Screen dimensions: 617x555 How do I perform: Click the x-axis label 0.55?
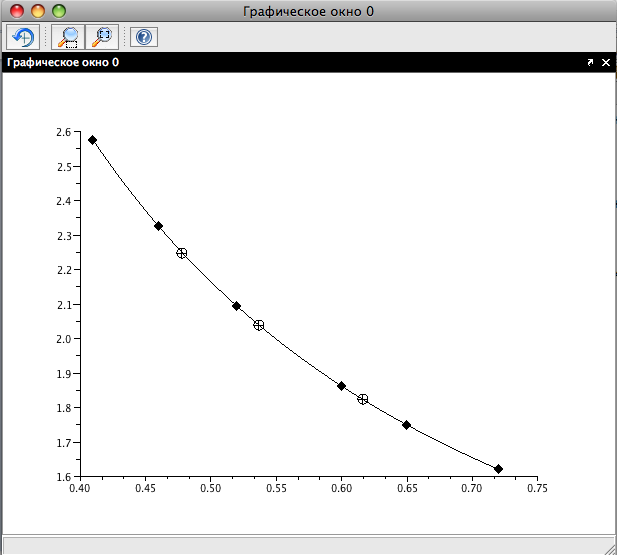[276, 488]
